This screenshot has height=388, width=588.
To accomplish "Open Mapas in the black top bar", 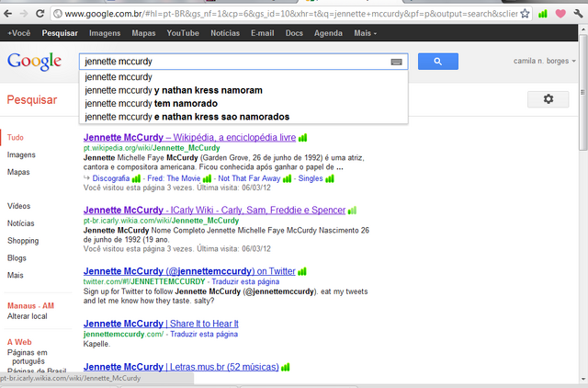I will [143, 33].
